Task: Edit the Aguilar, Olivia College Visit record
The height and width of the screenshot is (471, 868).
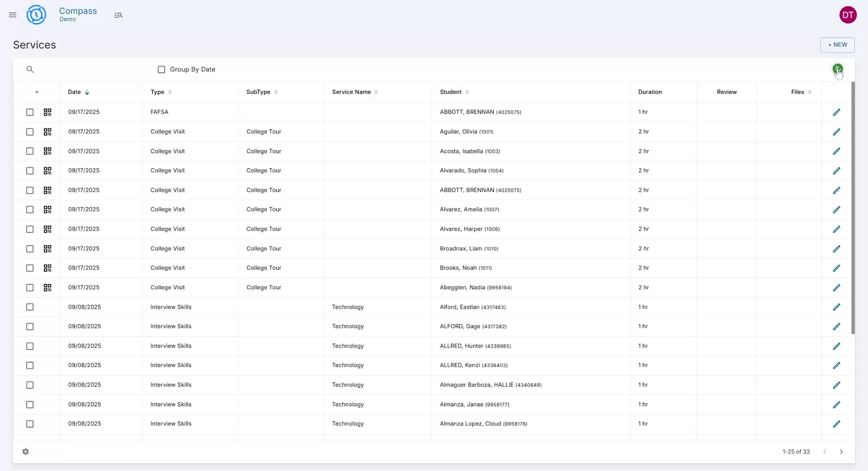Action: (837, 132)
